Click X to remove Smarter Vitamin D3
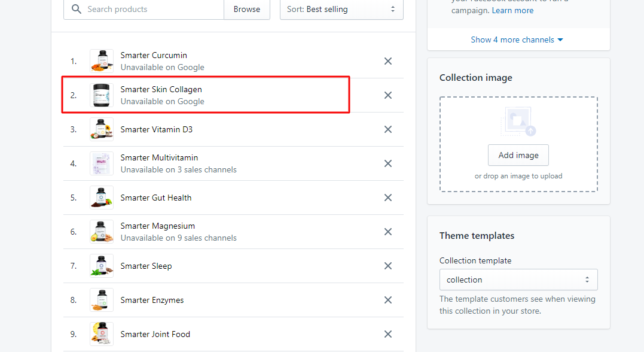The image size is (644, 352). pyautogui.click(x=387, y=129)
